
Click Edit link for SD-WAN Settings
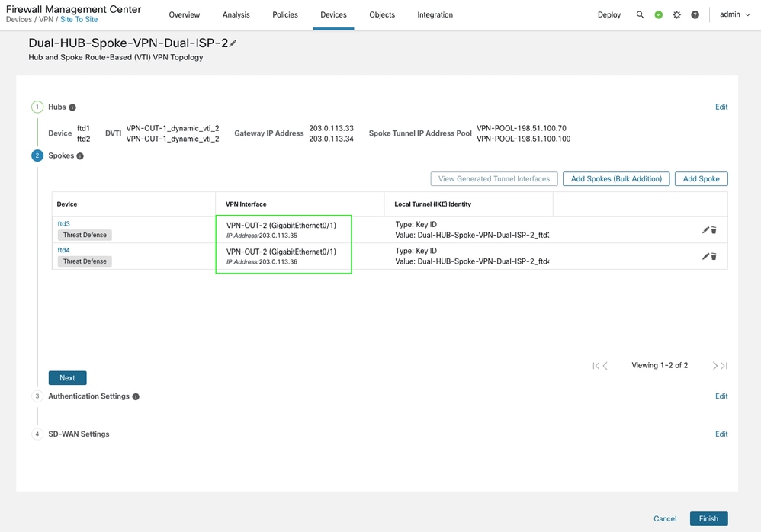pyautogui.click(x=721, y=434)
